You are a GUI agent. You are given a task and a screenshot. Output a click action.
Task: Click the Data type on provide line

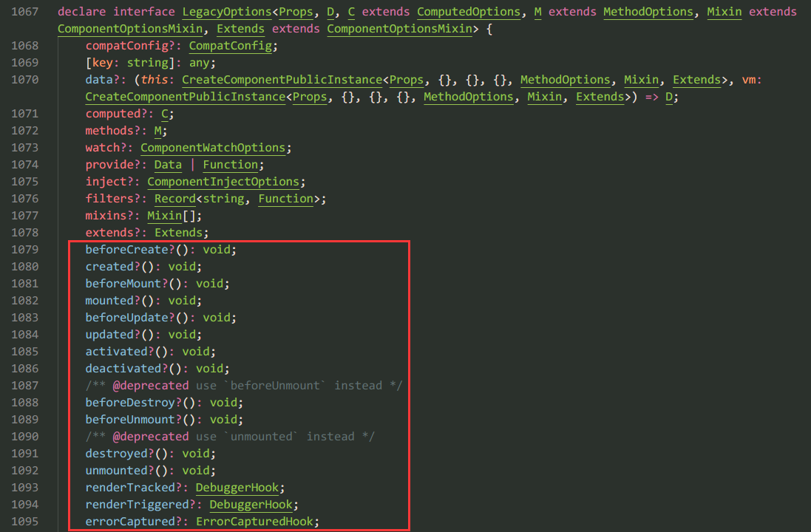coord(168,165)
